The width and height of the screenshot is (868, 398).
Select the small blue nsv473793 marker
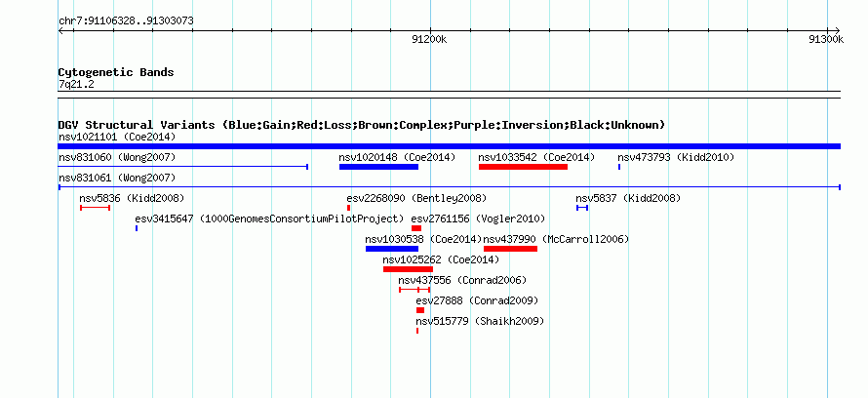point(619,167)
